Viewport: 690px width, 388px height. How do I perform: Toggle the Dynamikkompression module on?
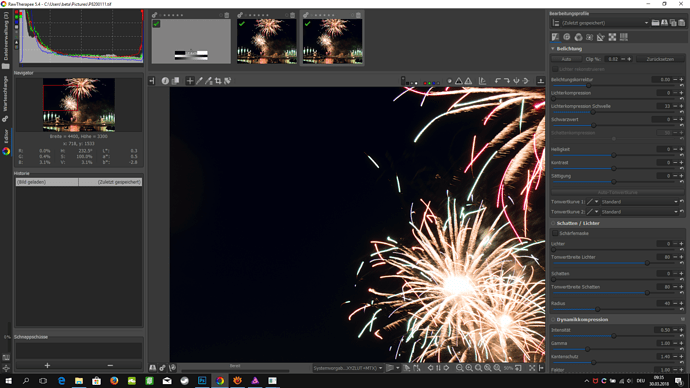pos(553,320)
